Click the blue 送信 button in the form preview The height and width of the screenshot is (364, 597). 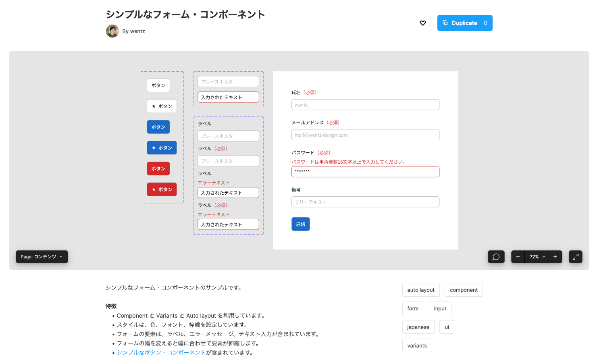pyautogui.click(x=300, y=224)
